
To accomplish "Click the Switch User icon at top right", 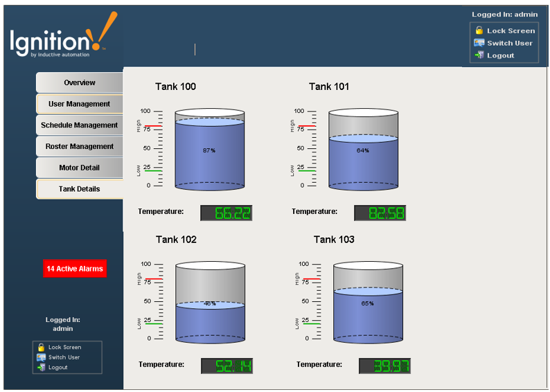I will click(479, 43).
